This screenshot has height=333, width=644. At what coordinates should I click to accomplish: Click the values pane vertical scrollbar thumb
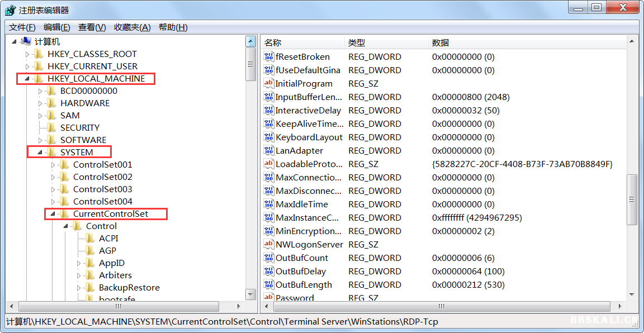point(632,199)
